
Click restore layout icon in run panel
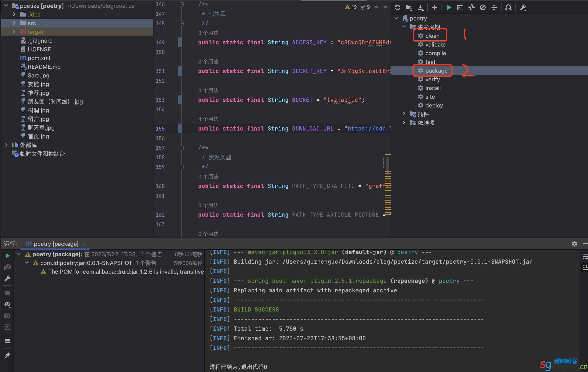coord(7,341)
